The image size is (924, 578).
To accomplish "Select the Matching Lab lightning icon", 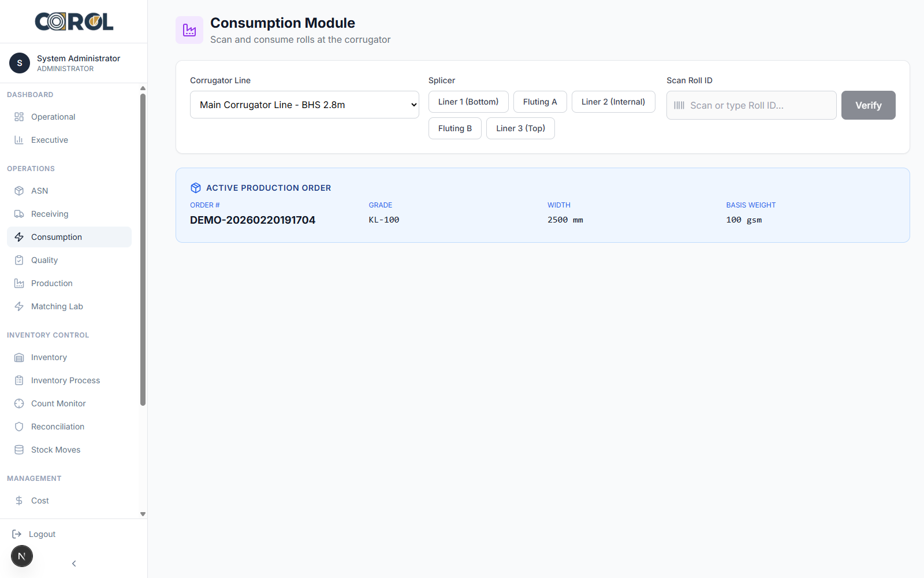I will (19, 306).
